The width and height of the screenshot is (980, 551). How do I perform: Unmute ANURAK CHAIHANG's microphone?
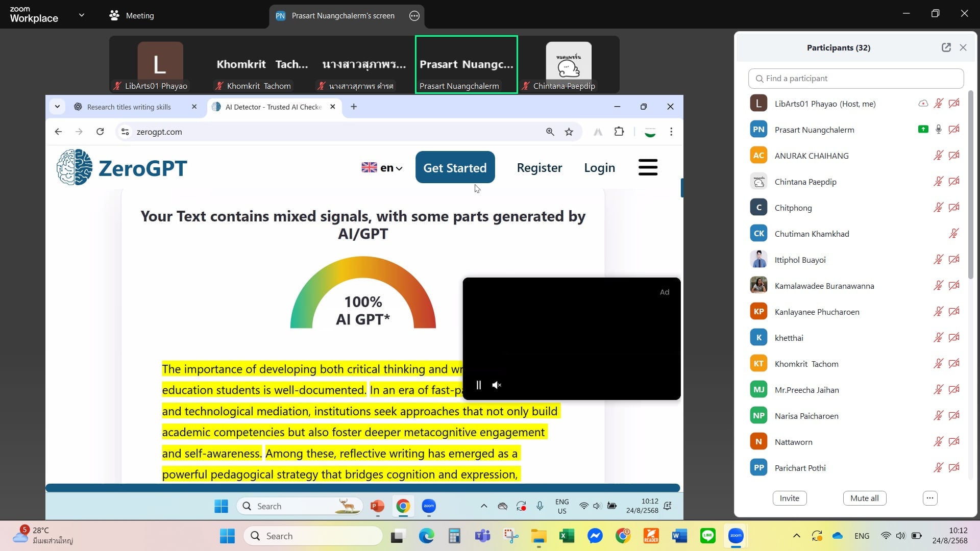tap(938, 156)
